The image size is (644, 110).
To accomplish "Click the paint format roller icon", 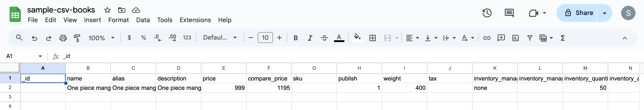I will [77, 38].
